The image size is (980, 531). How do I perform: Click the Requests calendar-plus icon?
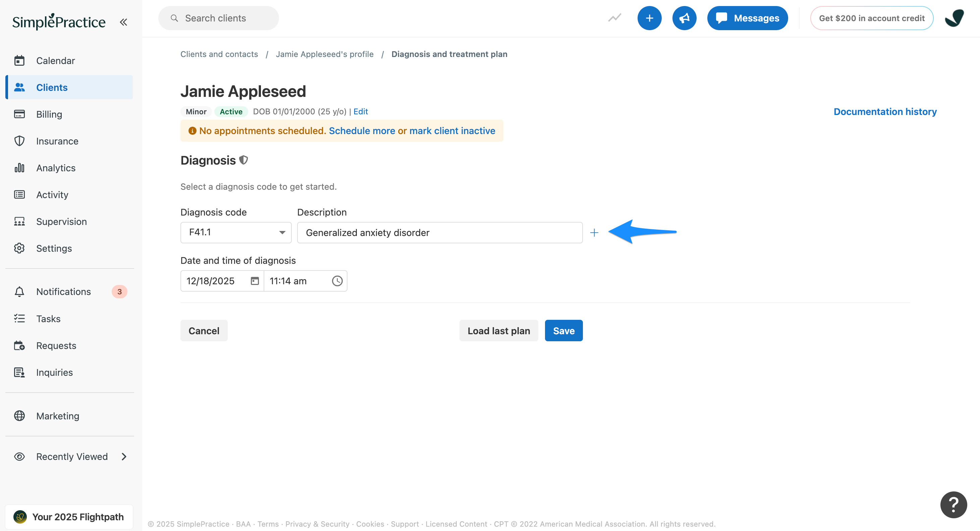click(19, 345)
